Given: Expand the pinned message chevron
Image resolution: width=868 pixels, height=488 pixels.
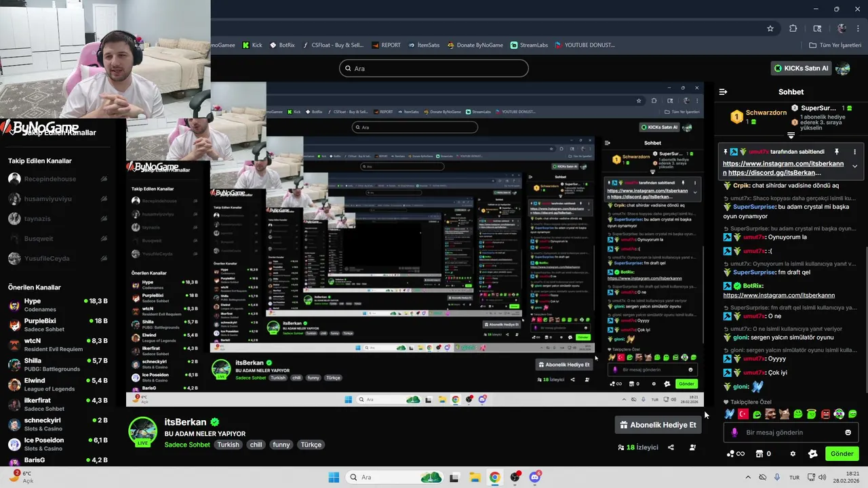Looking at the screenshot, I should 854,166.
